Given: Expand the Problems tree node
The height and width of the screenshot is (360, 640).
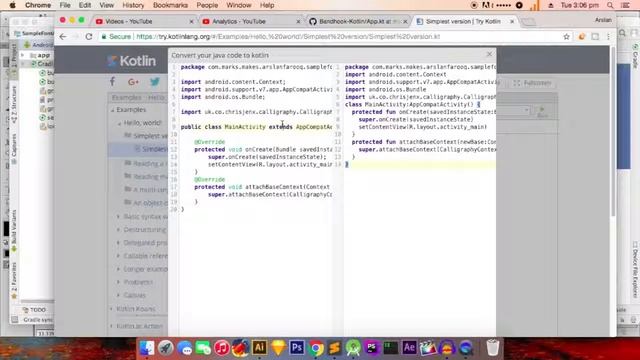Looking at the screenshot, I should click(118, 282).
